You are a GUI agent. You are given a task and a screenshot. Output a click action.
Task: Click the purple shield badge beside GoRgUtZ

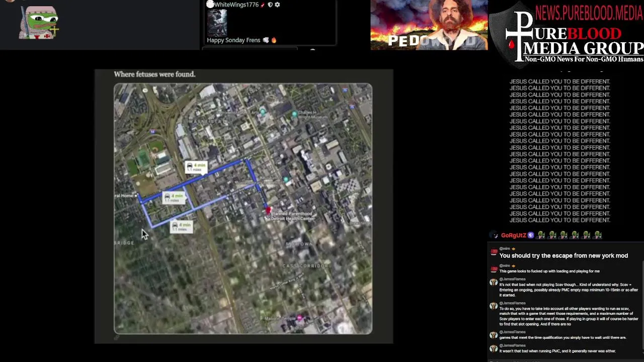point(530,235)
